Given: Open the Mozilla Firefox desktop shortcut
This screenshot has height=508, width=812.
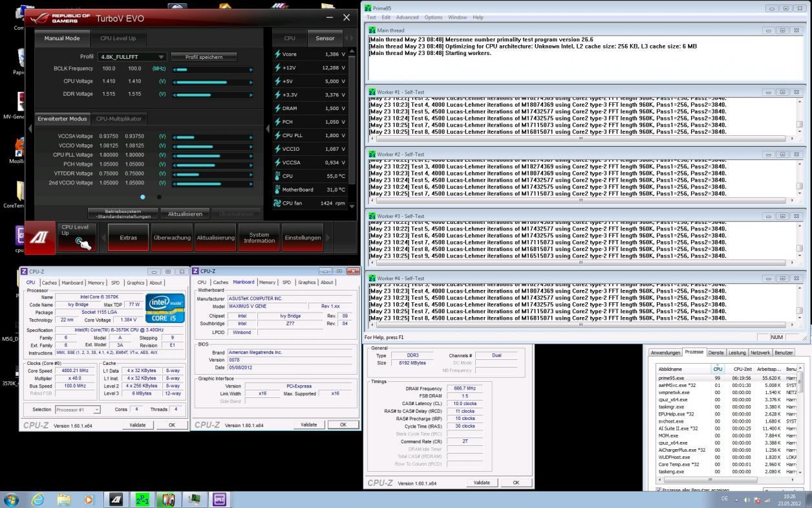Looking at the screenshot, I should coord(19,150).
